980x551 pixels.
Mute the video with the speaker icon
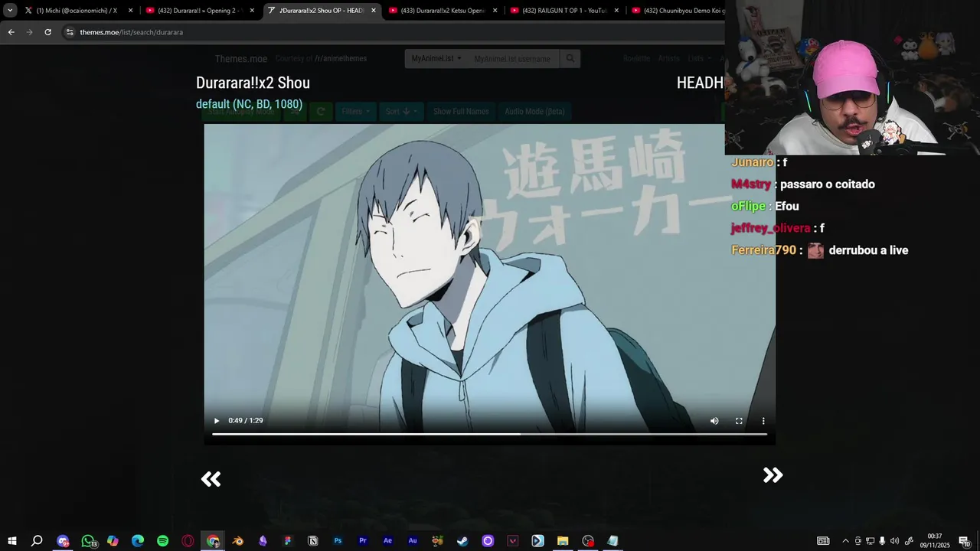(x=714, y=421)
